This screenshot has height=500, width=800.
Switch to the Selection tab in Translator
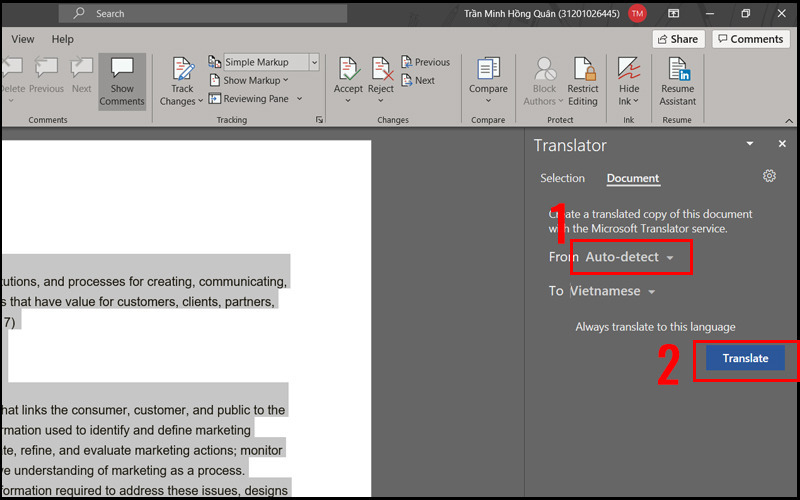tap(562, 179)
